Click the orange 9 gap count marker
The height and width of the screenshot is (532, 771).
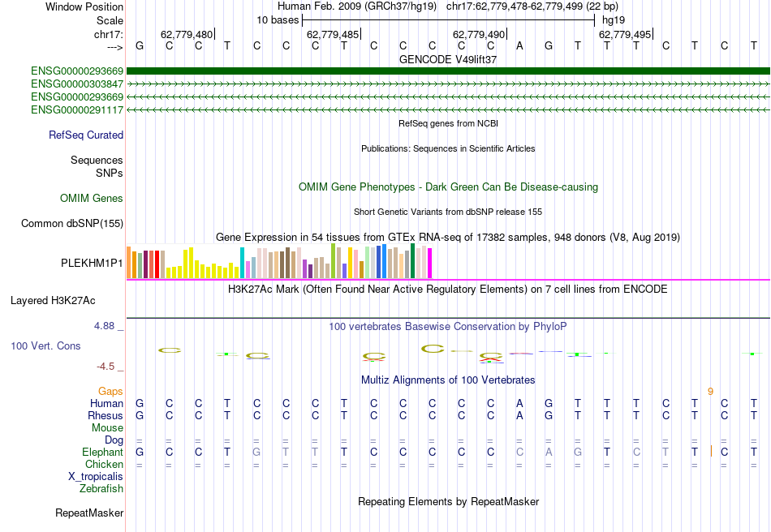710,392
